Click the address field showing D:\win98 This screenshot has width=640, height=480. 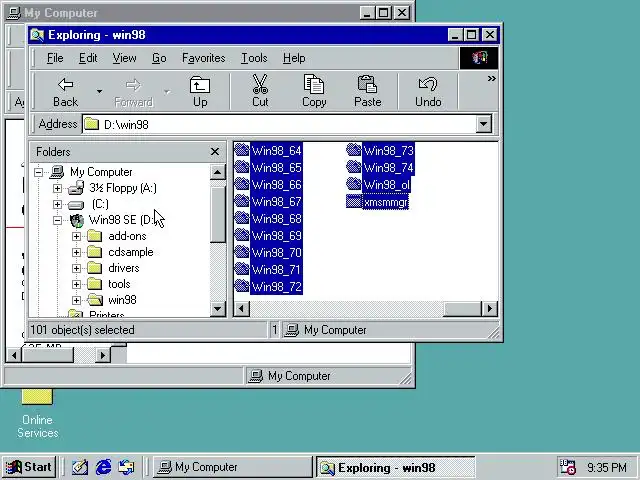pyautogui.click(x=279, y=124)
